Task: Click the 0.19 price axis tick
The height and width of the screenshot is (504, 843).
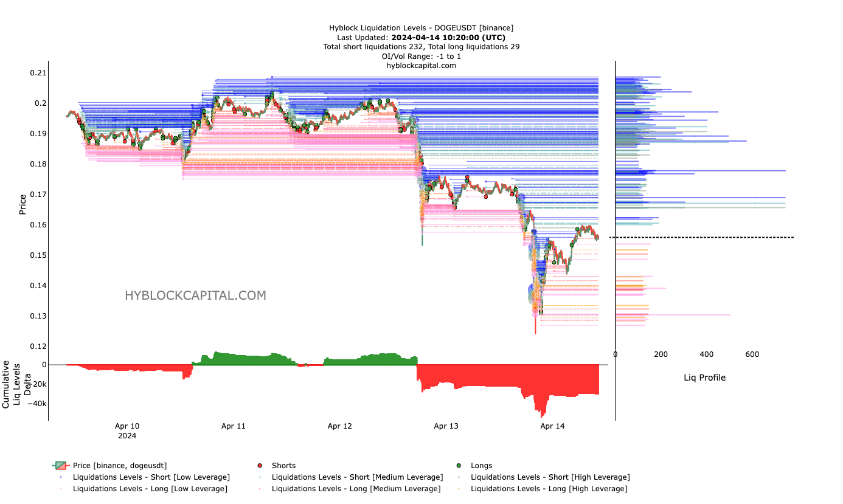Action: [38, 134]
